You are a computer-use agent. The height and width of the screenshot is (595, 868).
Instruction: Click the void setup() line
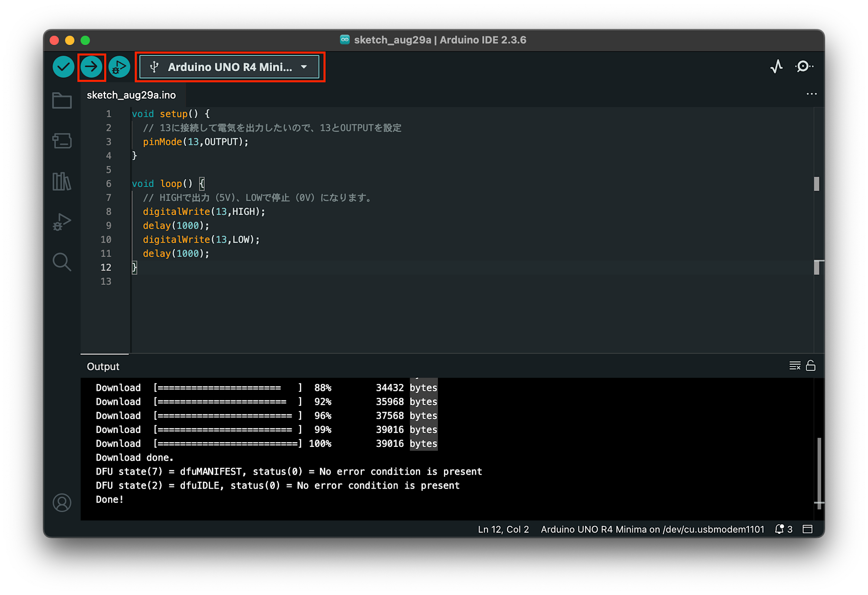(171, 114)
